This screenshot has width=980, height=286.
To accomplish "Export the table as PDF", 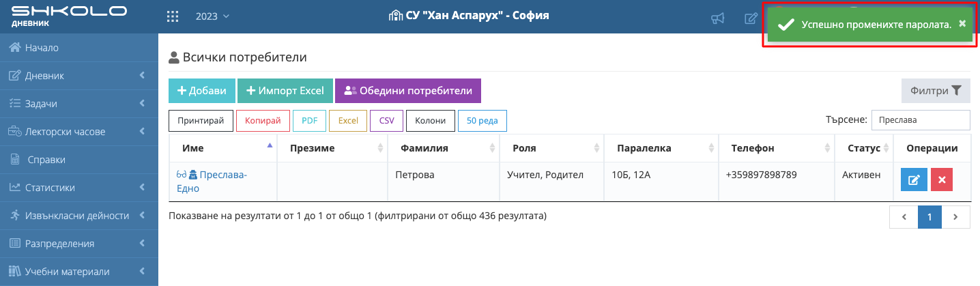I will (x=309, y=121).
